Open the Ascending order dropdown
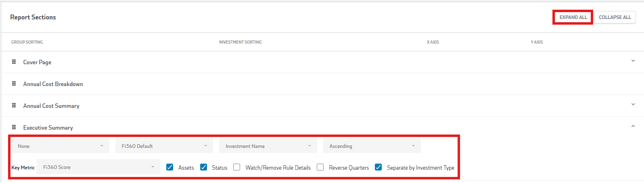644x183 pixels. (372, 146)
